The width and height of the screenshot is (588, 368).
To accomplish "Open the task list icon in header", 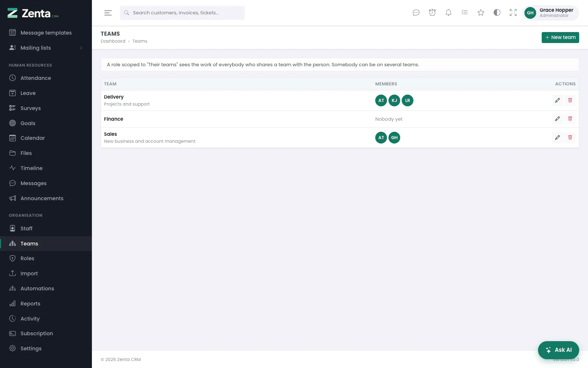I will click(x=465, y=13).
